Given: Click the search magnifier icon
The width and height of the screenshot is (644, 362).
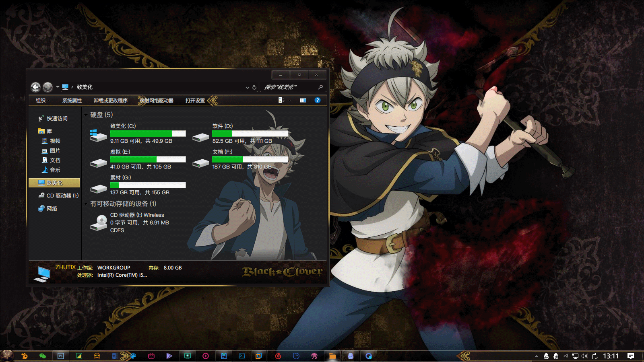Looking at the screenshot, I should click(x=320, y=87).
